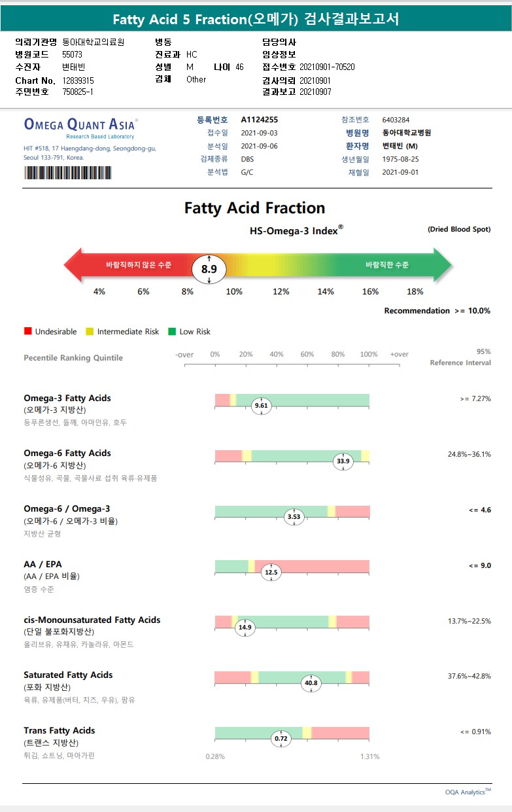Click the registration number A1124255
This screenshot has width=512, height=812.
(260, 120)
